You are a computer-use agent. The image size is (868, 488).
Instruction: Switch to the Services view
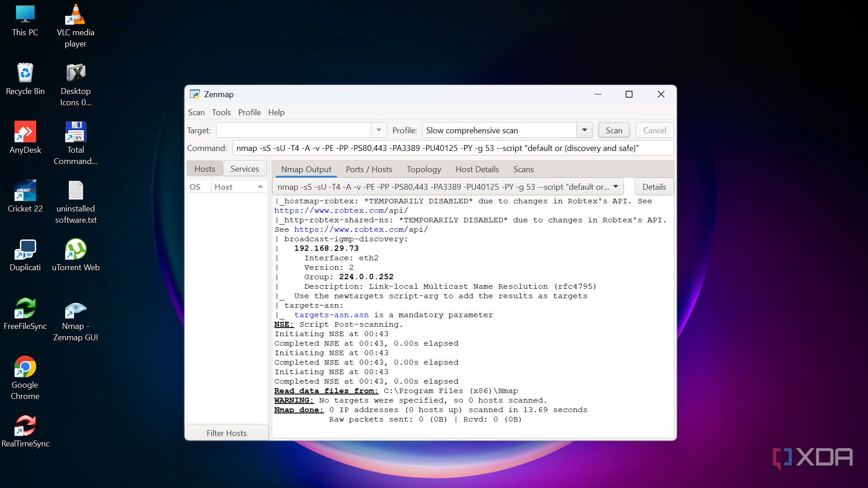click(245, 169)
